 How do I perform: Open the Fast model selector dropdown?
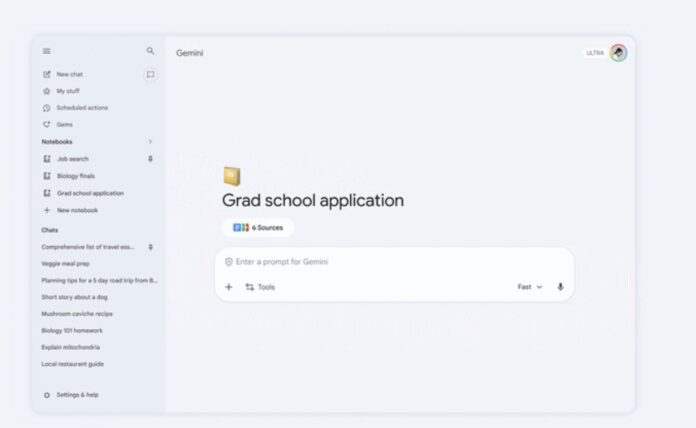[x=530, y=287]
